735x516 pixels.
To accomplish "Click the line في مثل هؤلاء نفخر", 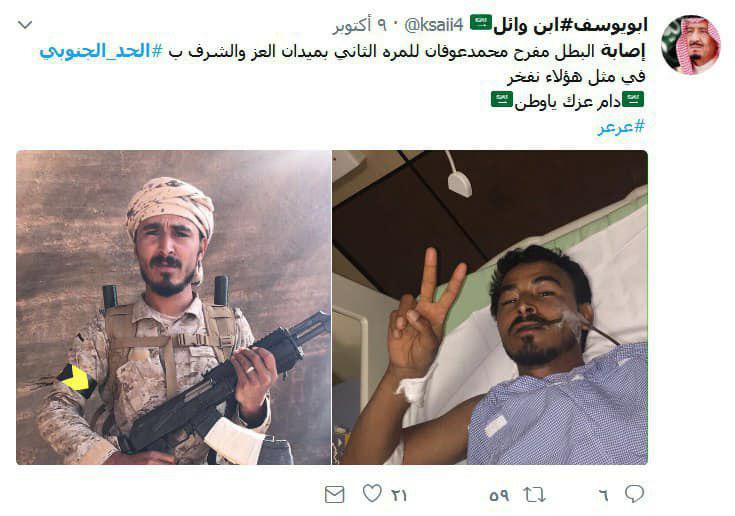I will pyautogui.click(x=576, y=76).
